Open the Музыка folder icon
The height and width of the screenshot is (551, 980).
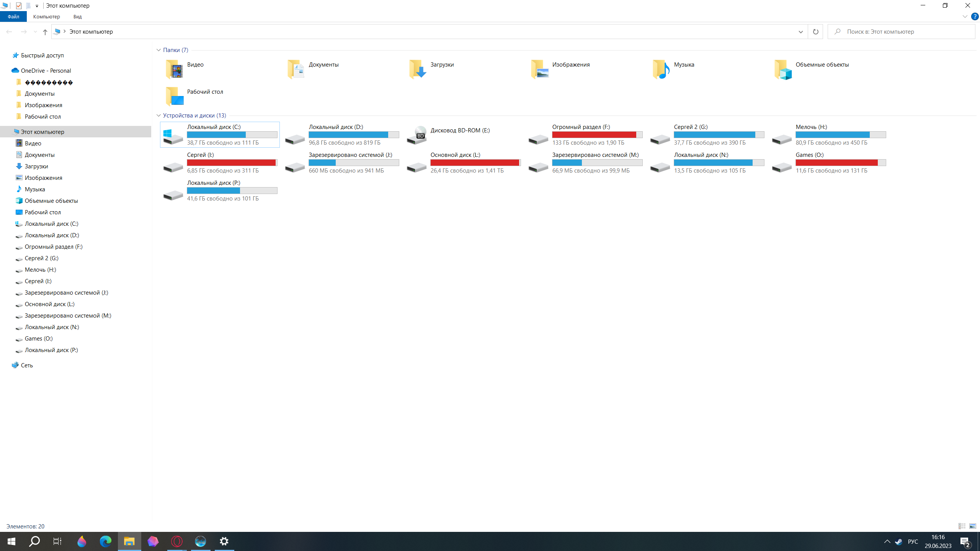pos(661,69)
